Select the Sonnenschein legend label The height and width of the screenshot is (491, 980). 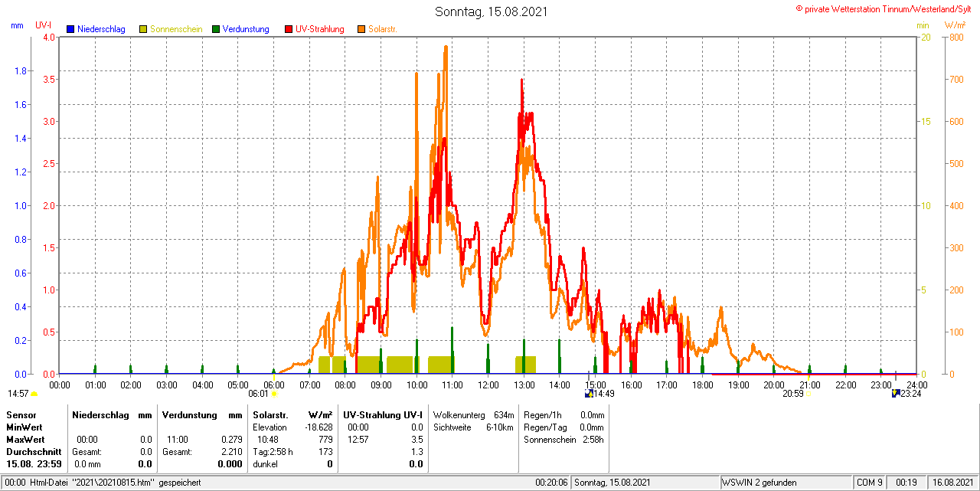176,29
